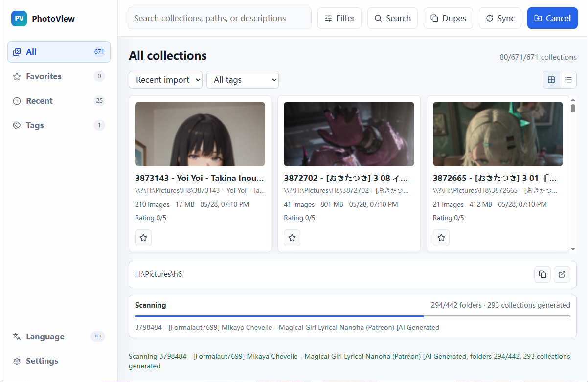
Task: Open Tags in the sidebar
Action: (x=59, y=125)
